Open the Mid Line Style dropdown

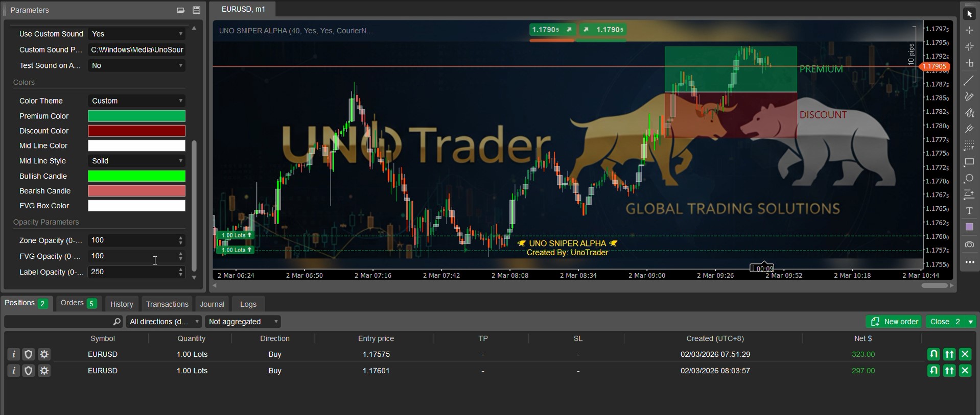(136, 161)
